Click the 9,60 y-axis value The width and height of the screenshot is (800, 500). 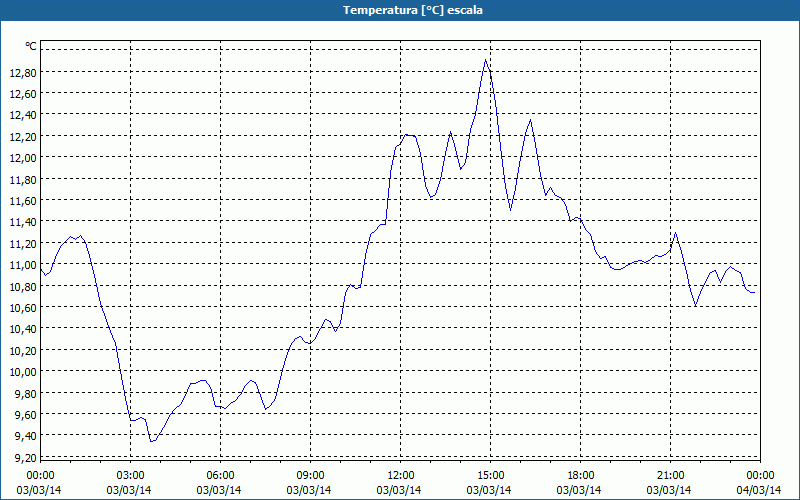[26, 415]
